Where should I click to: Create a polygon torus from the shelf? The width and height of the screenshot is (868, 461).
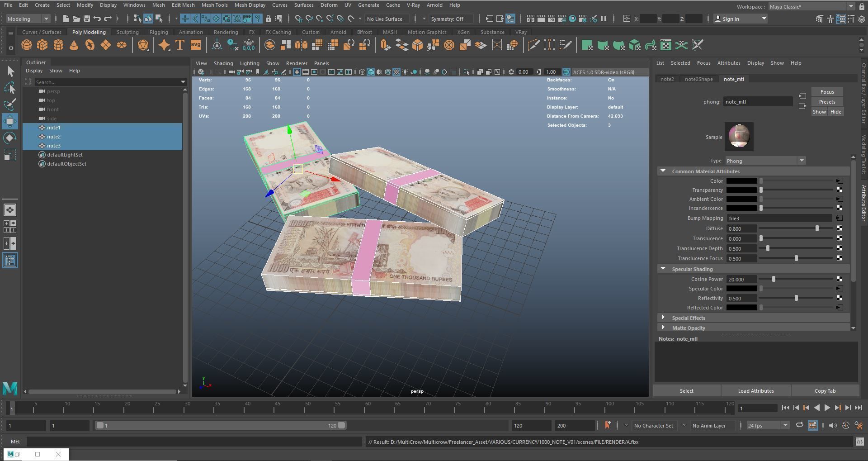(90, 45)
